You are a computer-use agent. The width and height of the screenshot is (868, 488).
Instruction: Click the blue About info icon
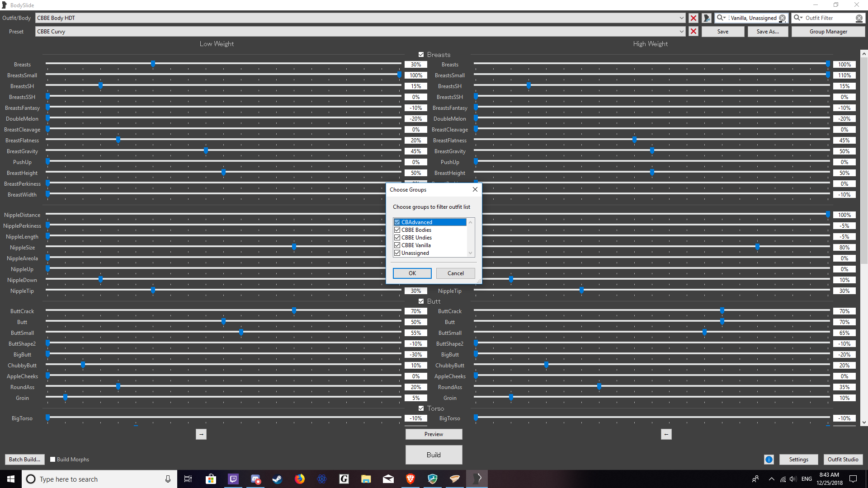[x=769, y=460]
